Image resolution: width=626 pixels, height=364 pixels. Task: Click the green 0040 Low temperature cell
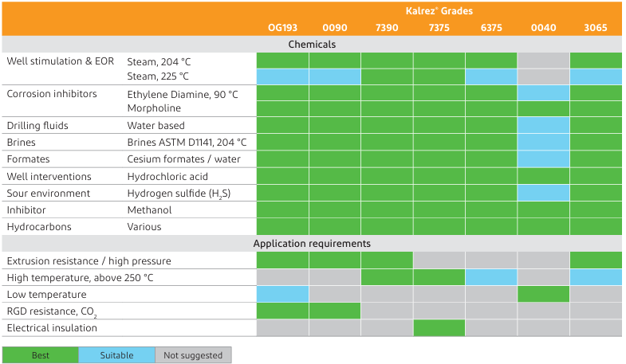pos(543,294)
